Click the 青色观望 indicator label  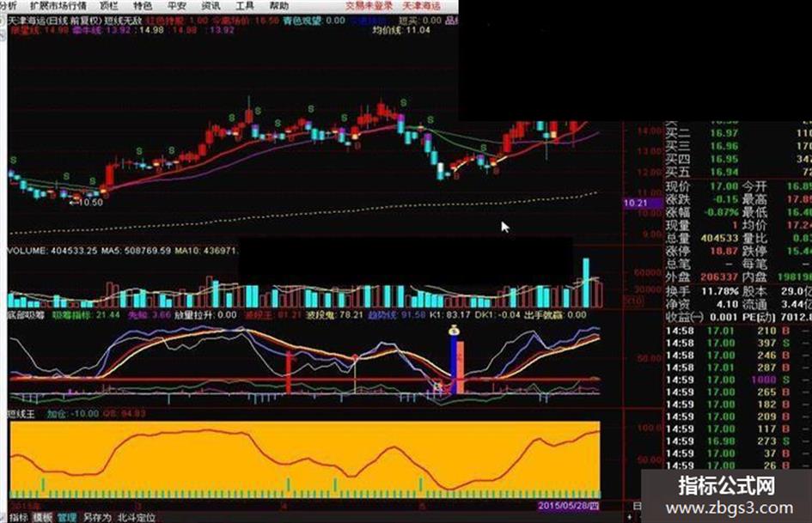(x=314, y=21)
